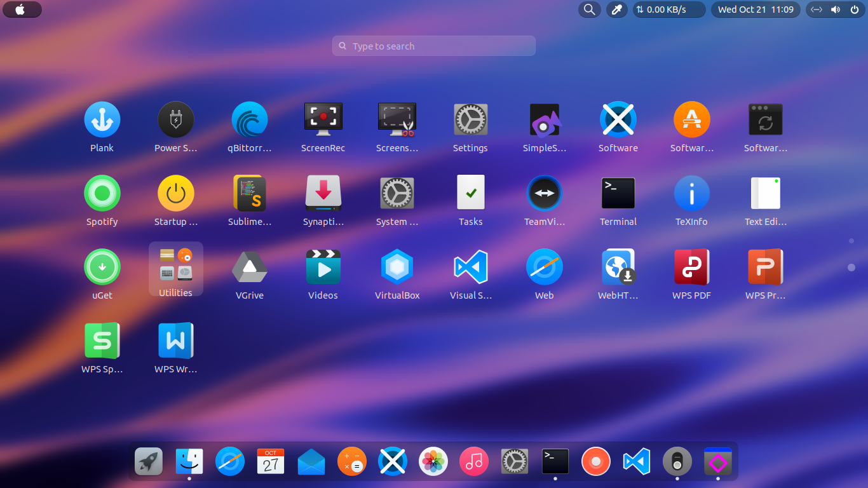Open uGet download manager

point(102,267)
